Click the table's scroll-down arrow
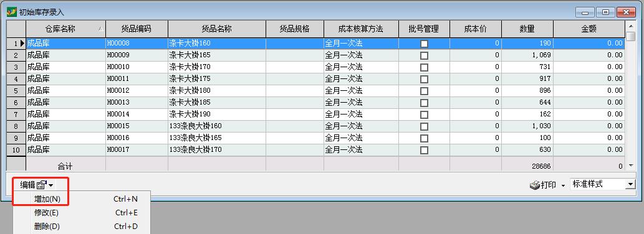This screenshot has width=644, height=234. pyautogui.click(x=632, y=166)
